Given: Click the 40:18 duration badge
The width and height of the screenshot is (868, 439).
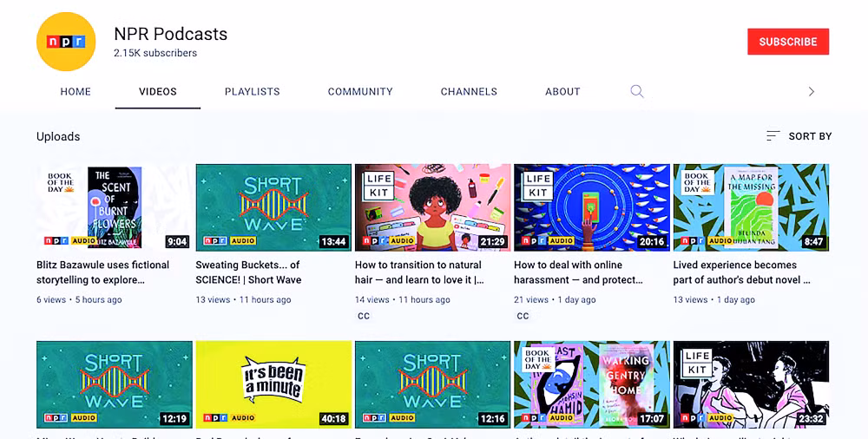Looking at the screenshot, I should point(334,418).
